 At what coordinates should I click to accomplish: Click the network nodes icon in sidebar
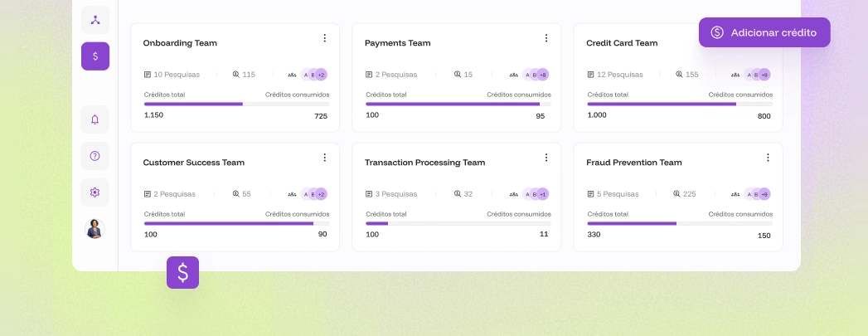95,20
